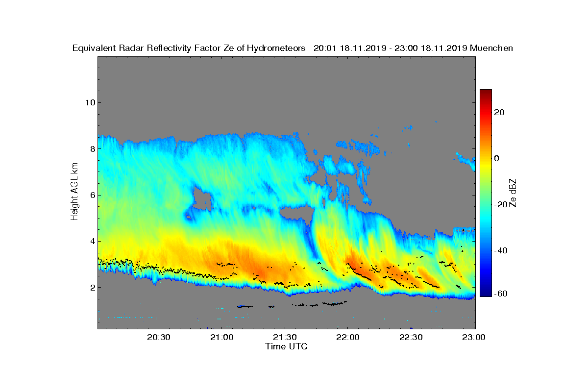This screenshot has width=588, height=392.
Task: Click the dark blue bottom of the colorbar
Action: (486, 293)
